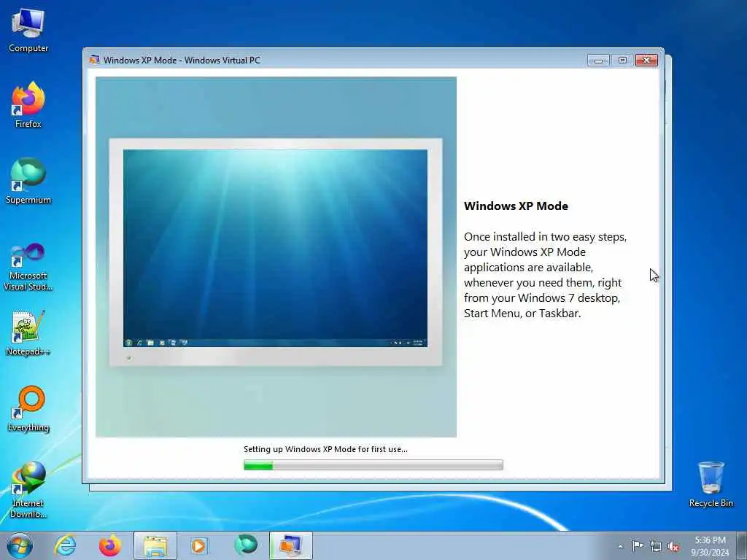
Task: Click the muted volume tray icon
Action: coord(673,546)
